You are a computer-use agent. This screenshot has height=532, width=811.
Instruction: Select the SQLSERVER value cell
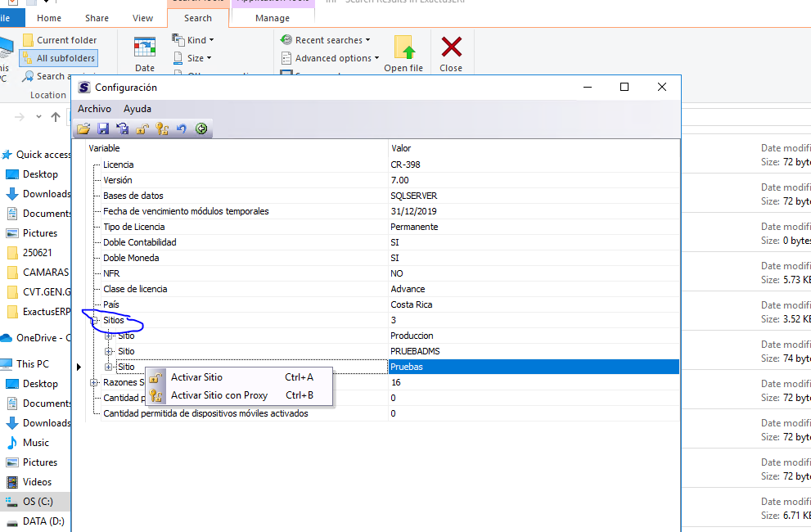click(414, 196)
